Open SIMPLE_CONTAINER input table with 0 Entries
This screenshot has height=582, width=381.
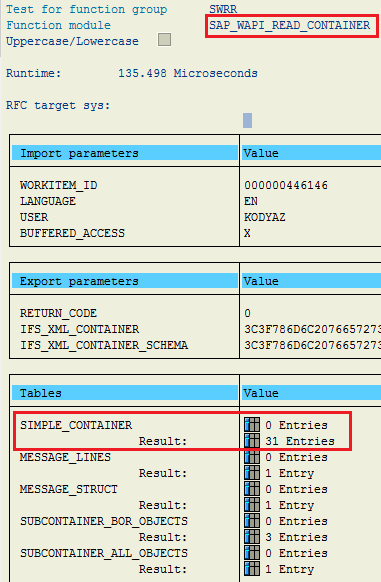(252, 425)
